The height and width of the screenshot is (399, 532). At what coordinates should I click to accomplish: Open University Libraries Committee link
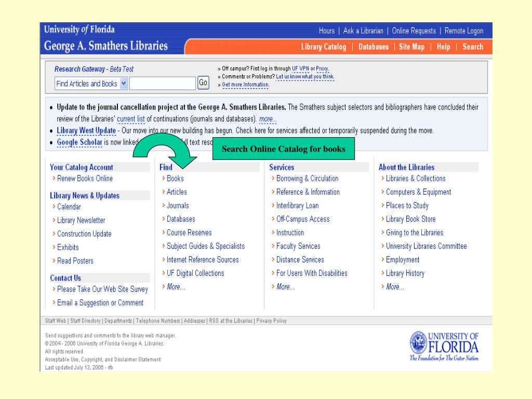[426, 246]
